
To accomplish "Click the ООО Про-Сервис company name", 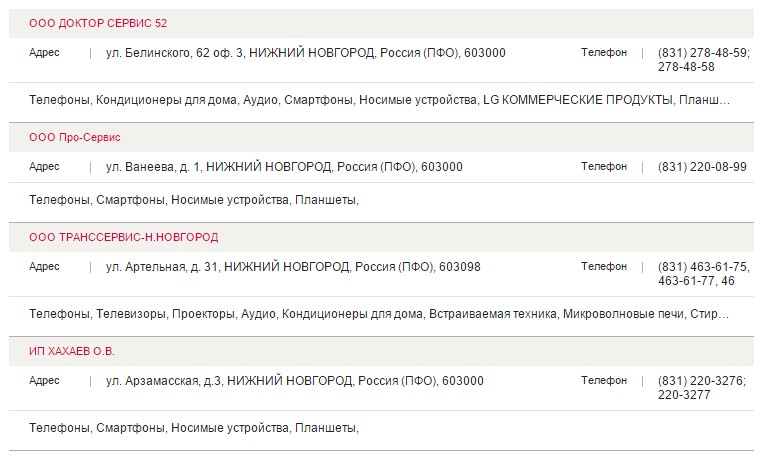I will 75,137.
